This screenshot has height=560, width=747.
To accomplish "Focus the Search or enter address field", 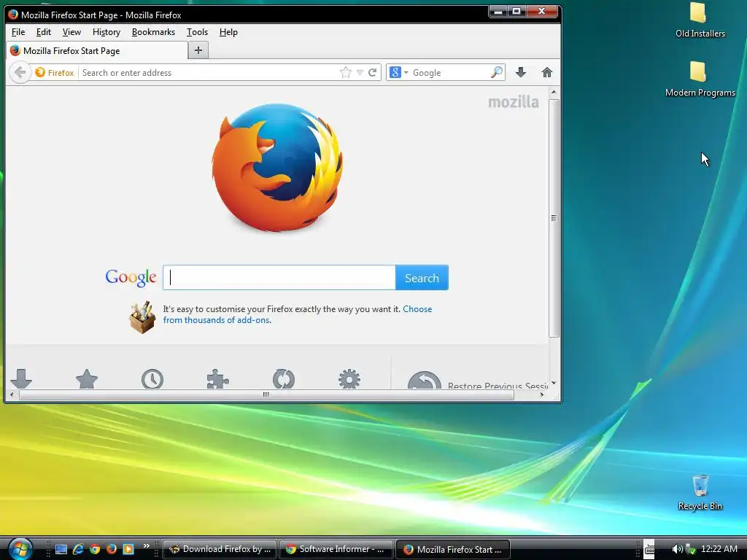I will 208,72.
